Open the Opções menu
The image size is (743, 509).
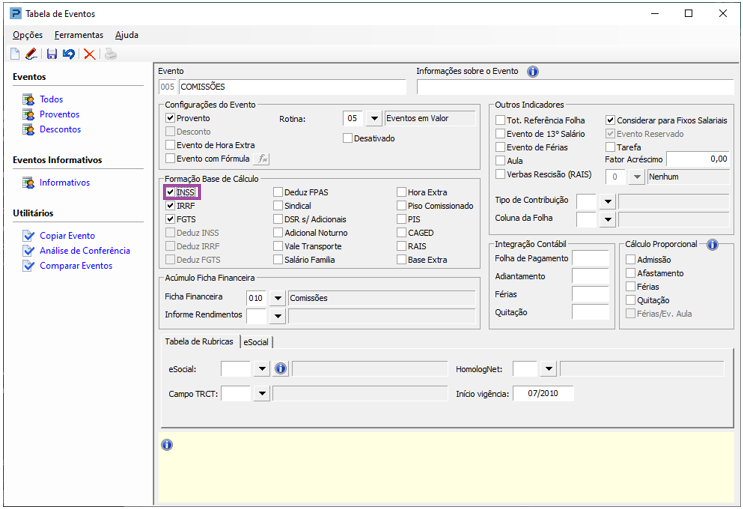pos(28,35)
